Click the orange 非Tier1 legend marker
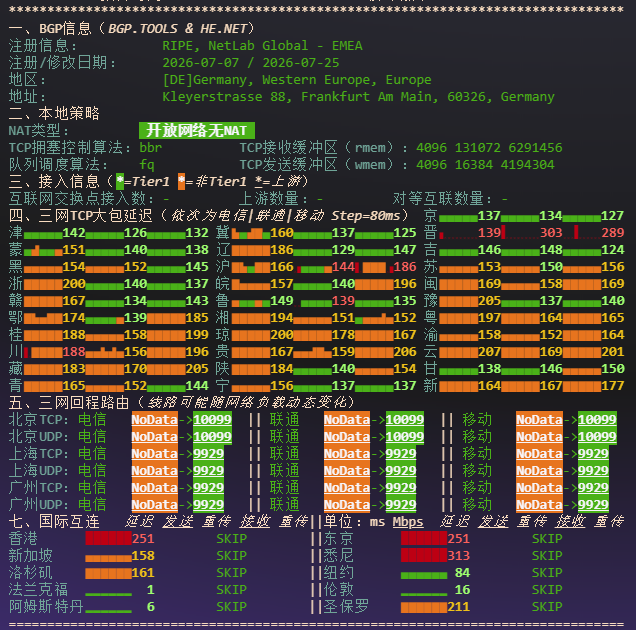The width and height of the screenshot is (636, 630). 181,182
